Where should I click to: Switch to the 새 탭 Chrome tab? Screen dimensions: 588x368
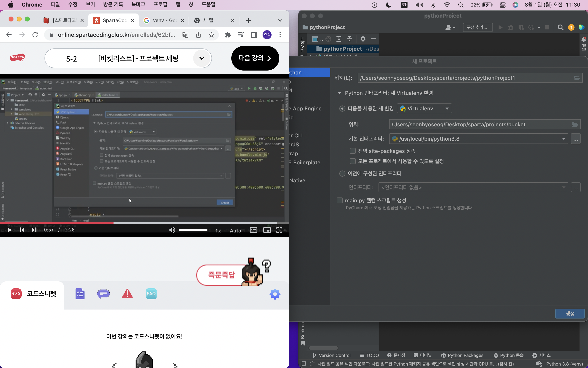point(214,20)
